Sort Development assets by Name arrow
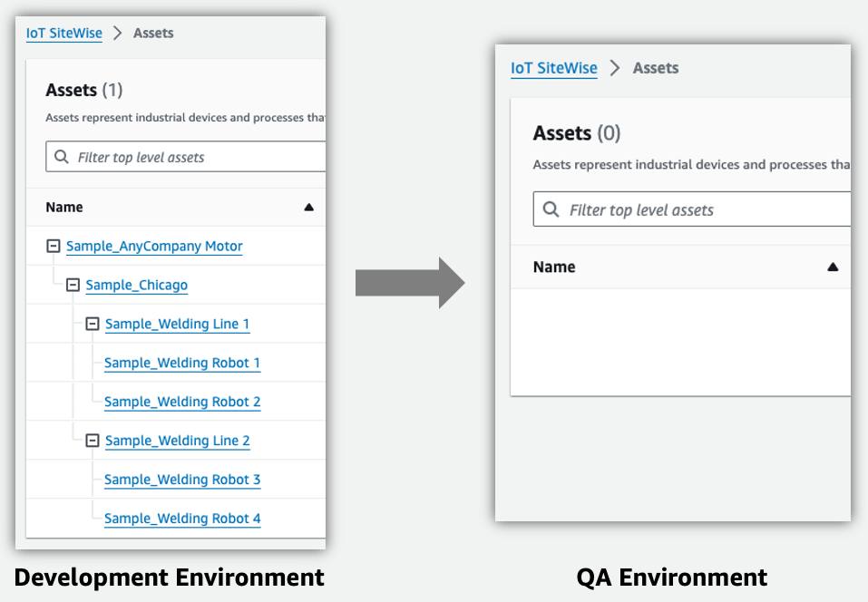Screen dimensions: 868x602 [308, 208]
